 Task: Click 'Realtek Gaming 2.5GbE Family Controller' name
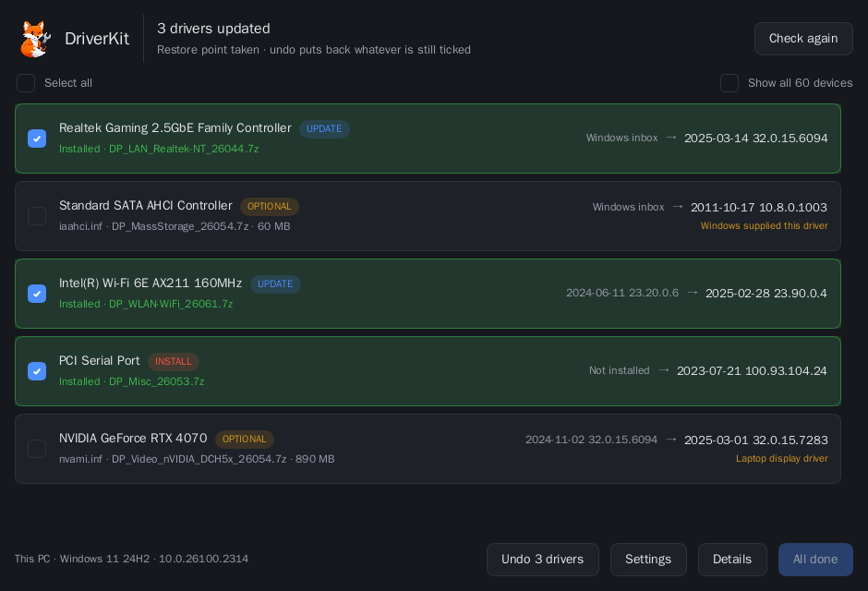click(175, 127)
